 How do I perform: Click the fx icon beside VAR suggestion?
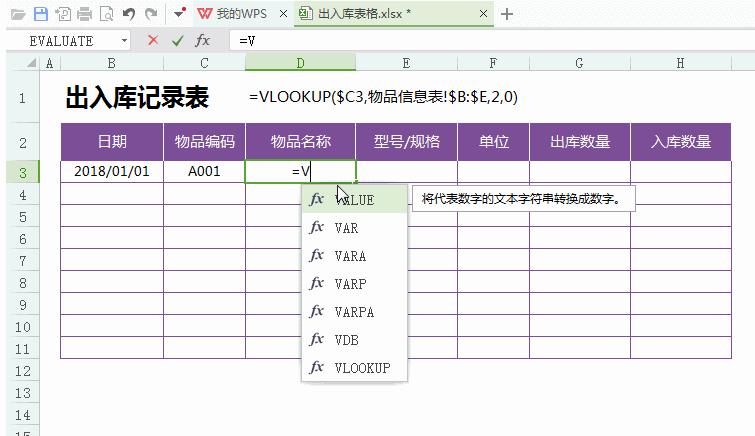(x=316, y=227)
